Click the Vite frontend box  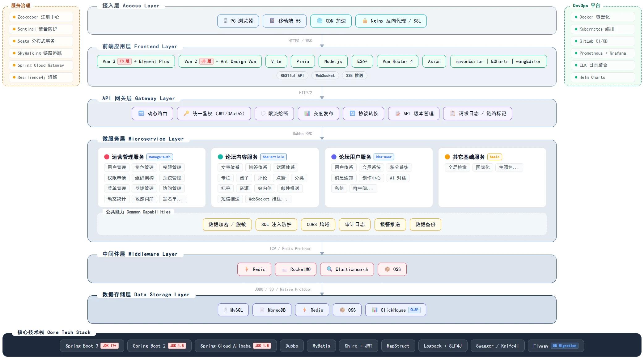coord(276,61)
